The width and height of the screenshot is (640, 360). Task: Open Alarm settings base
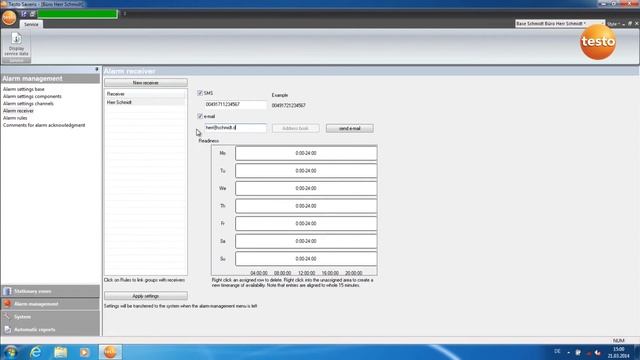click(x=24, y=89)
